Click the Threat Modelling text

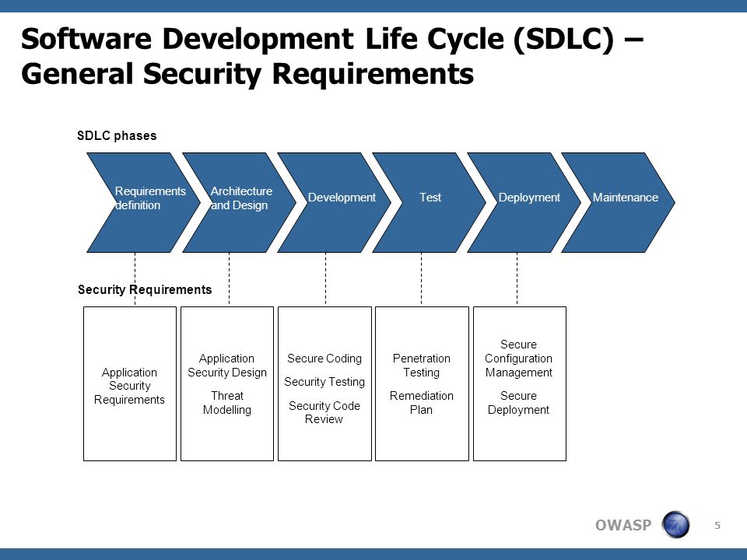point(227,403)
